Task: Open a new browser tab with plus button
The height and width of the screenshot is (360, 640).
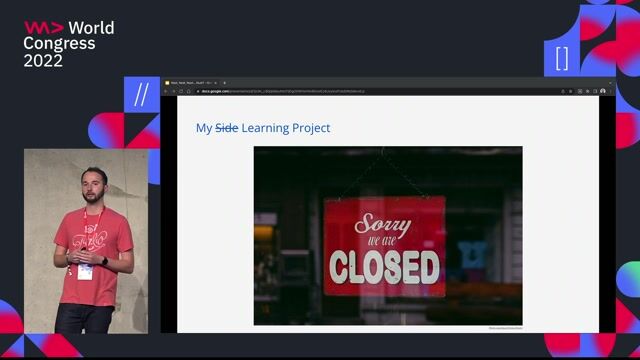Action: click(224, 83)
